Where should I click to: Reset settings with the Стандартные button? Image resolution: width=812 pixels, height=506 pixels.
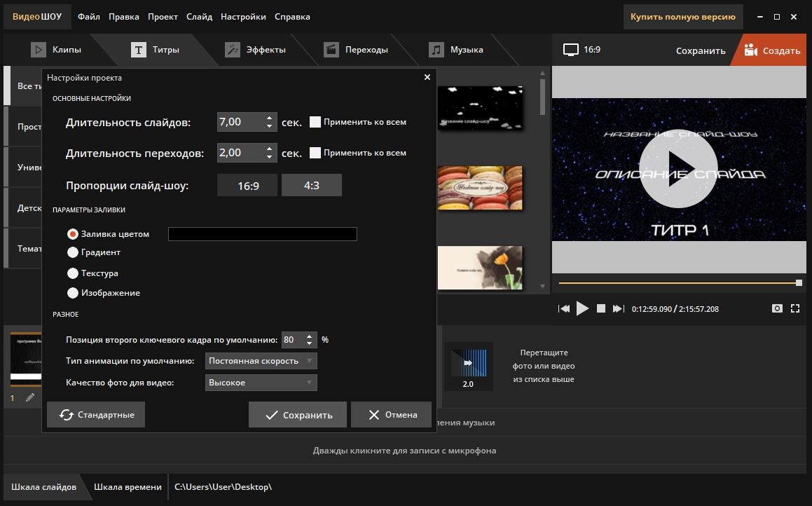point(96,415)
